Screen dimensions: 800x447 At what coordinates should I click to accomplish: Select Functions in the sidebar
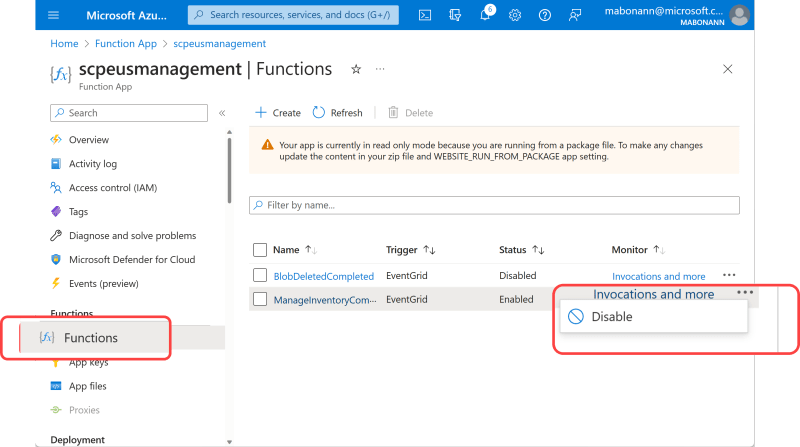91,338
